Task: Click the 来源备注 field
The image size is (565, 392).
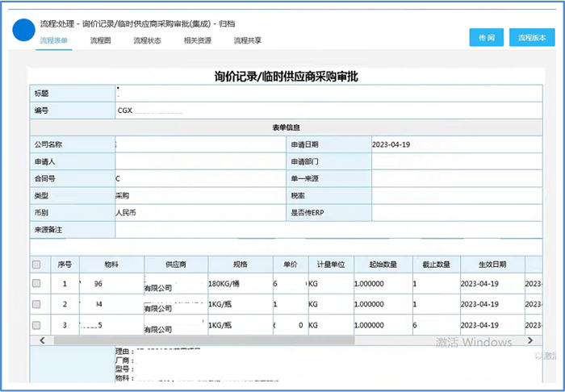Action: [x=323, y=230]
